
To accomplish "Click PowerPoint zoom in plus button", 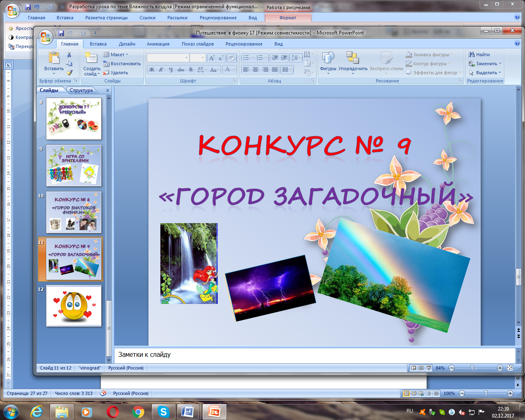I will [500, 368].
